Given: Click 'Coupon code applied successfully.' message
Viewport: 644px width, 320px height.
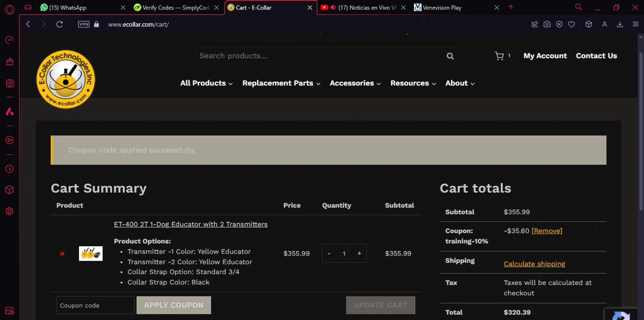Looking at the screenshot, I should pyautogui.click(x=132, y=150).
